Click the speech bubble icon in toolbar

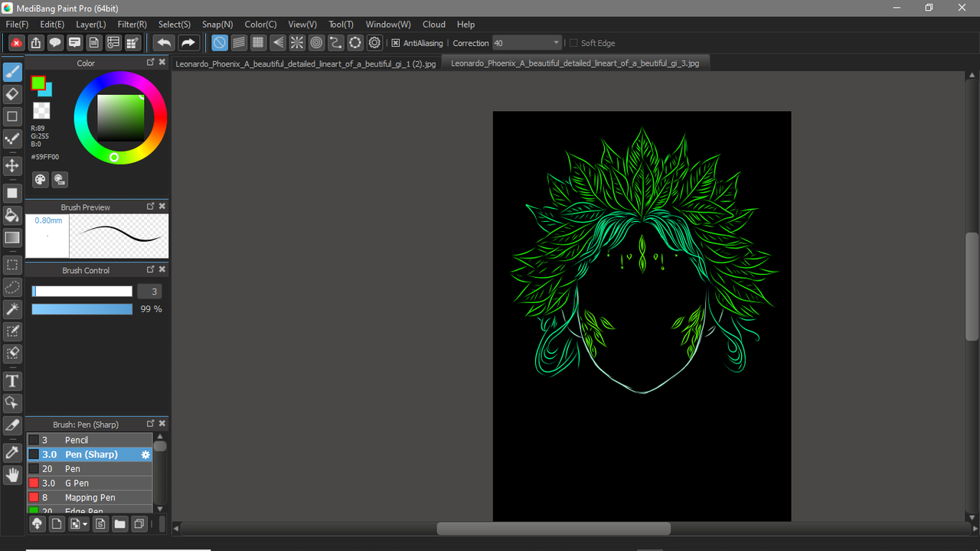[x=55, y=43]
